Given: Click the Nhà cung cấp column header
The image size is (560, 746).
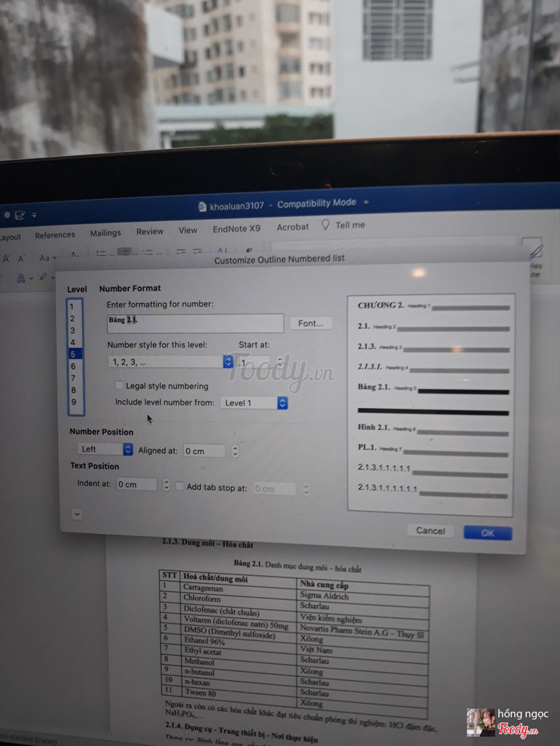Looking at the screenshot, I should pyautogui.click(x=324, y=584).
